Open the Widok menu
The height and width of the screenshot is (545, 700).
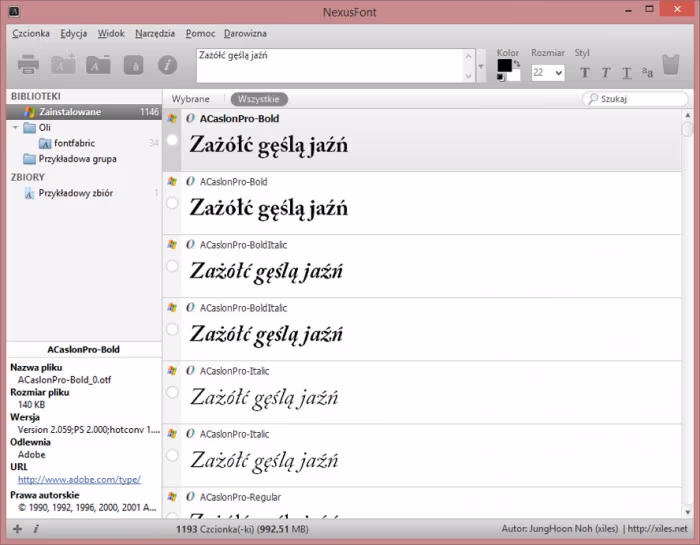(x=111, y=33)
